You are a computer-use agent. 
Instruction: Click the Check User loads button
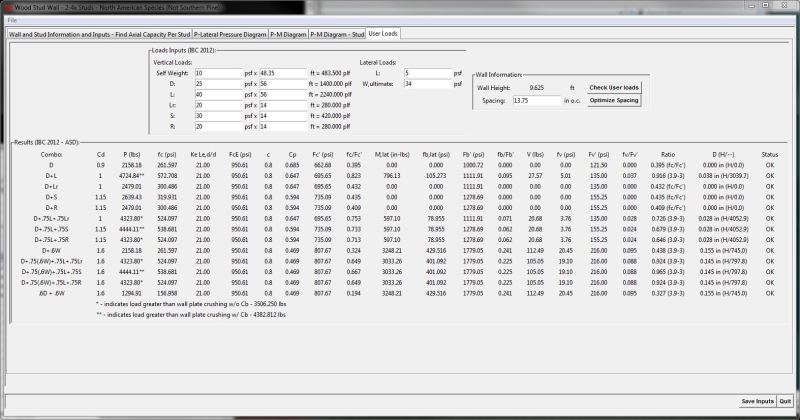tap(614, 87)
